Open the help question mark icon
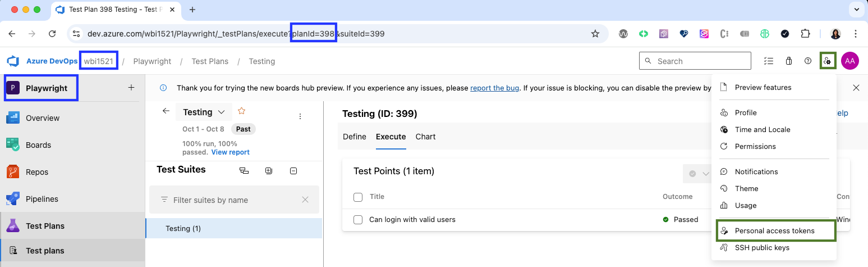This screenshot has height=267, width=868. pos(808,61)
